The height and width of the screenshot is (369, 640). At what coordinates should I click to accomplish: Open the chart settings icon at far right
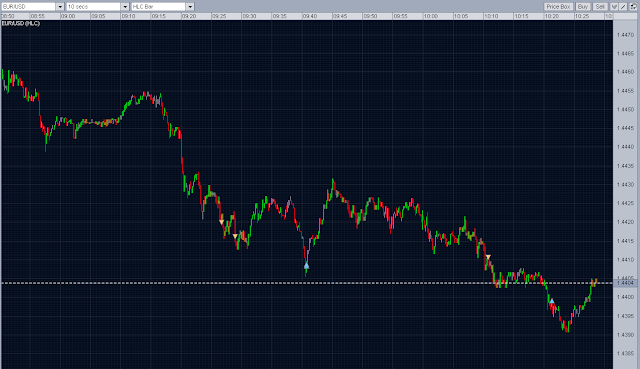point(633,7)
